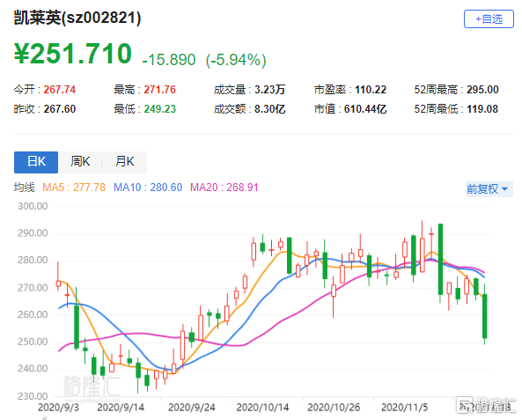Screen dimensions: 522x420
Task: Click the 昨收 value 267.60
Action: (60, 109)
